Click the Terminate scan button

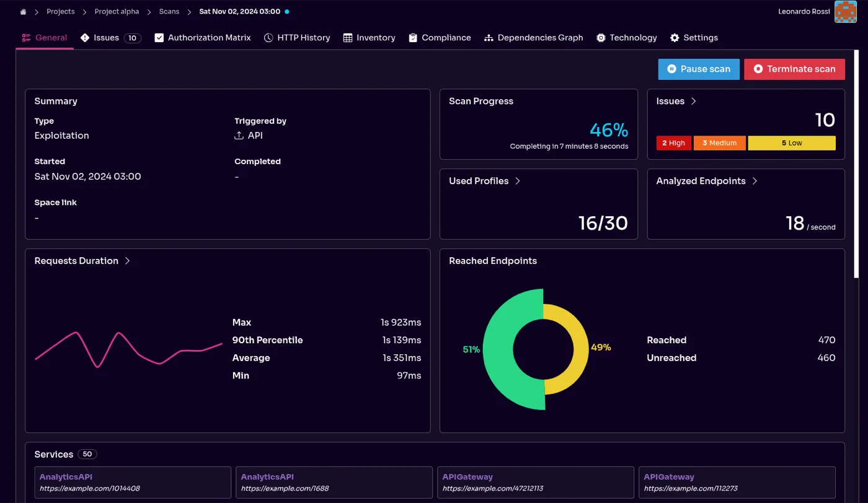pos(794,69)
